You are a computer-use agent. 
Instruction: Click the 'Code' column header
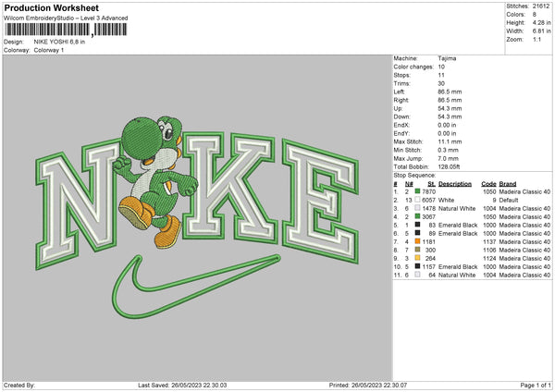click(488, 184)
